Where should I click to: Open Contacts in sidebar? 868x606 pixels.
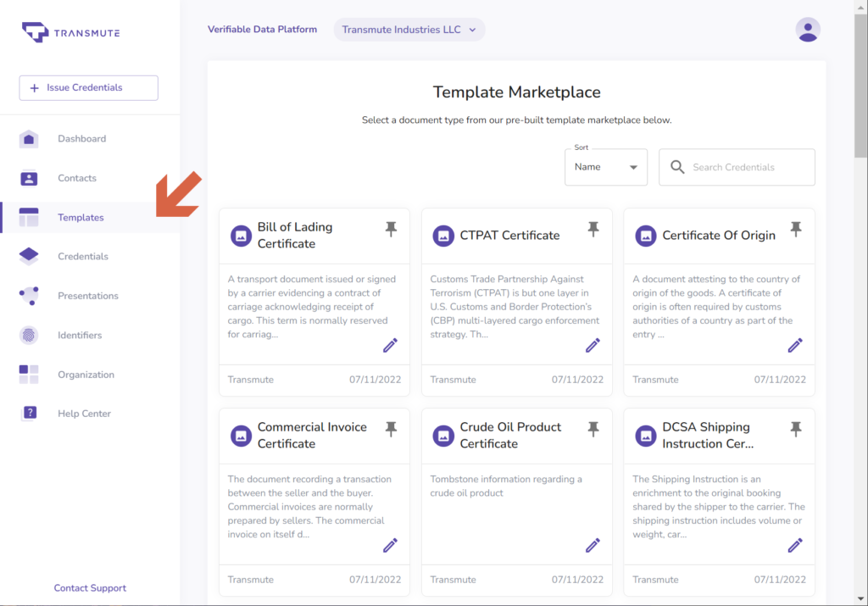[77, 178]
